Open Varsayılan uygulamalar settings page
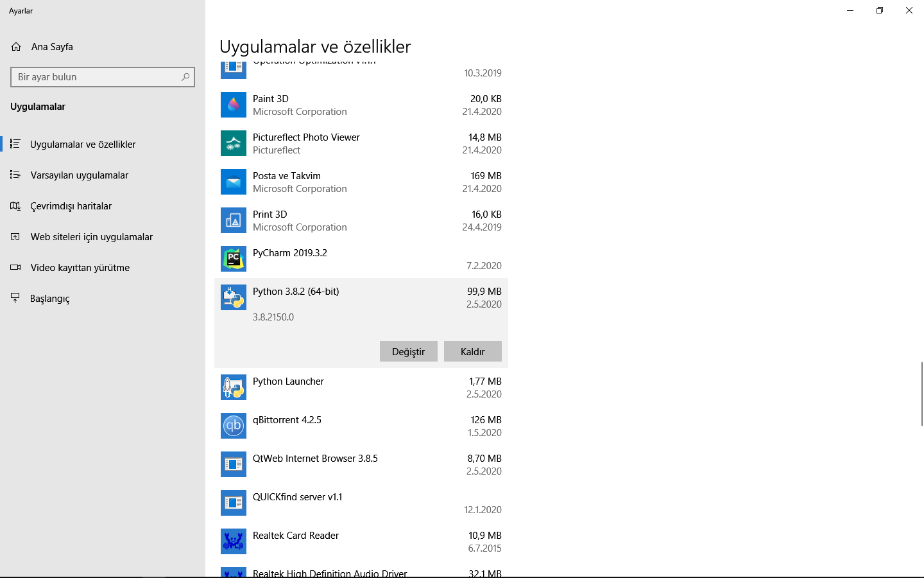This screenshot has height=578, width=924. point(80,175)
